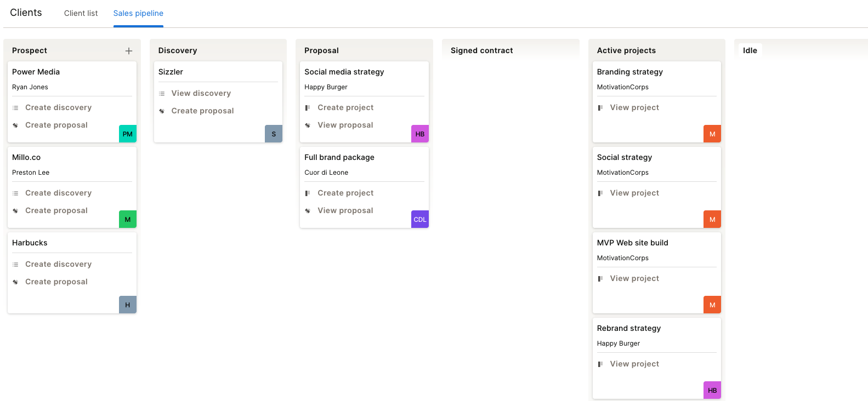Open the Idle column header
The width and height of the screenshot is (868, 401).
click(x=750, y=50)
